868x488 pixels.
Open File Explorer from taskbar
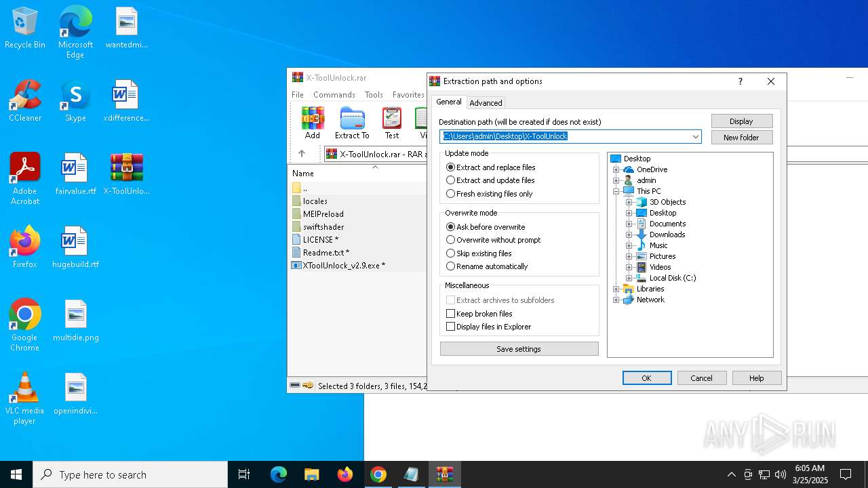tap(311, 474)
